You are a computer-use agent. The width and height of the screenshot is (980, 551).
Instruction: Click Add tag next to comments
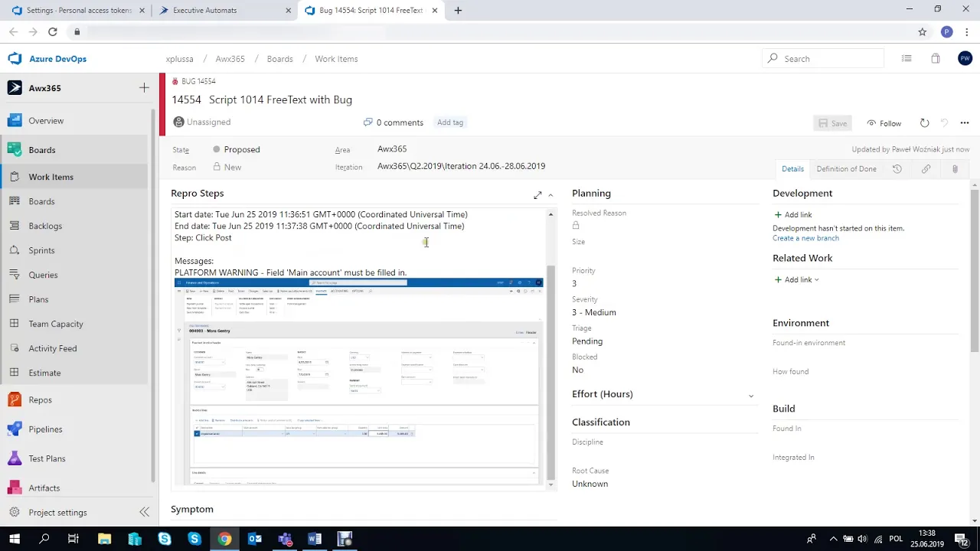click(x=449, y=122)
